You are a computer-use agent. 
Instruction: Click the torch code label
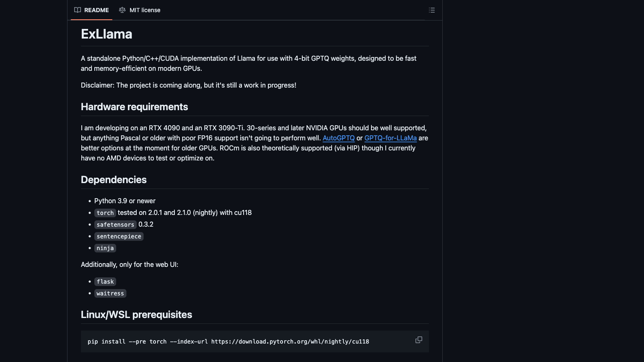(105, 213)
